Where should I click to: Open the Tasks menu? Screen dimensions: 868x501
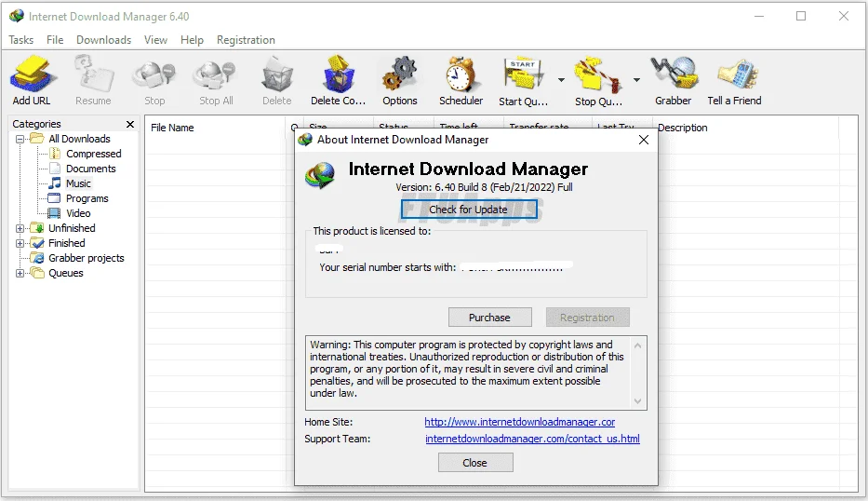pos(21,40)
